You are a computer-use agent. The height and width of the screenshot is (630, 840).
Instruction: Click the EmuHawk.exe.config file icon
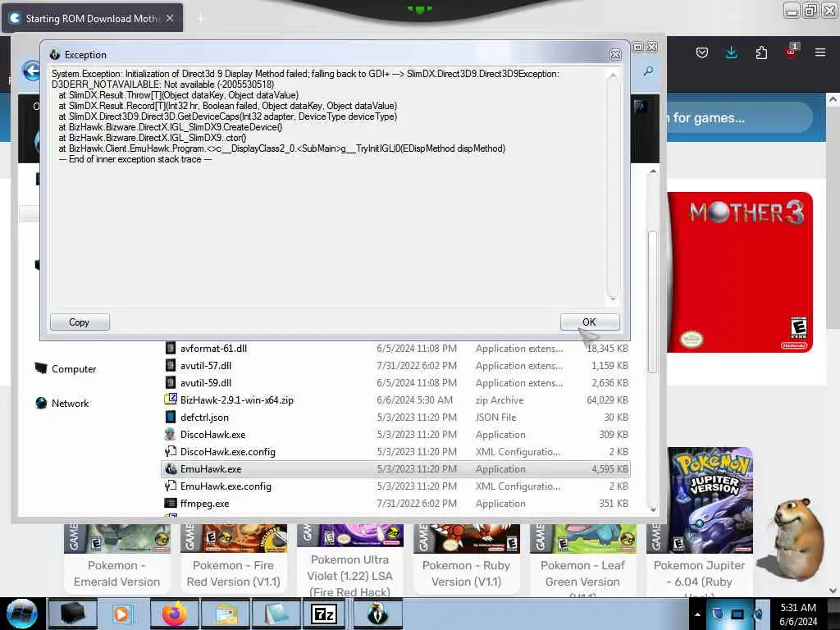pos(171,486)
